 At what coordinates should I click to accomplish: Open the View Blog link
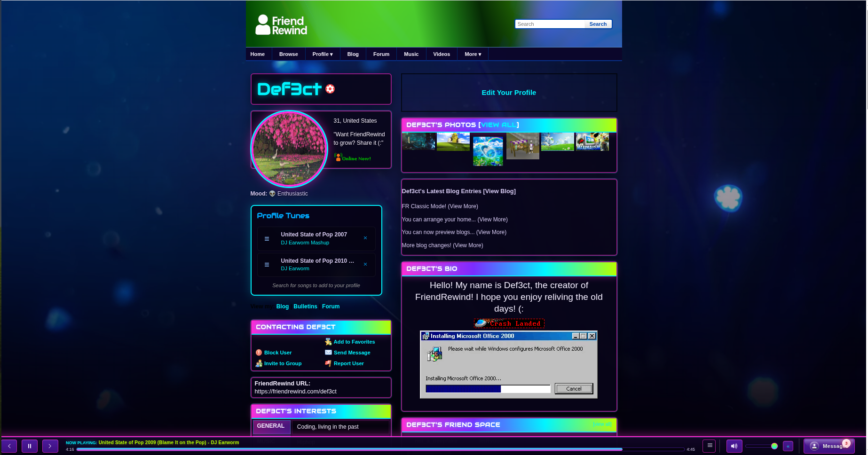[499, 191]
